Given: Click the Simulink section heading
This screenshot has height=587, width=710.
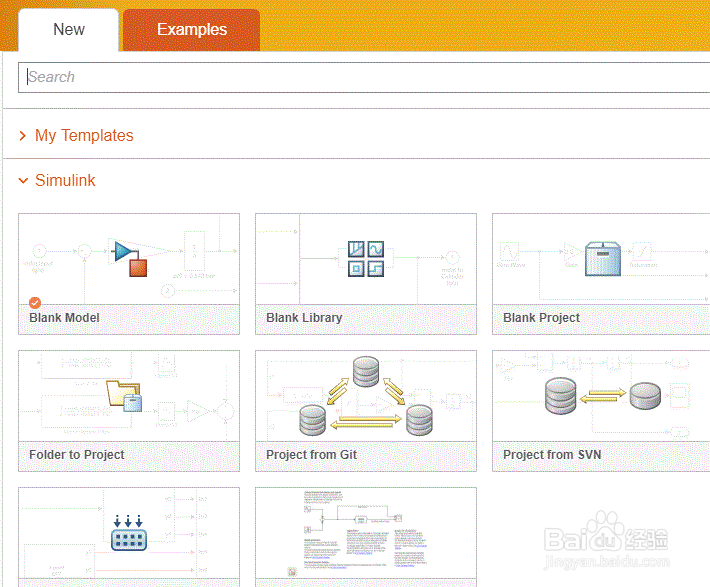Looking at the screenshot, I should pos(65,180).
